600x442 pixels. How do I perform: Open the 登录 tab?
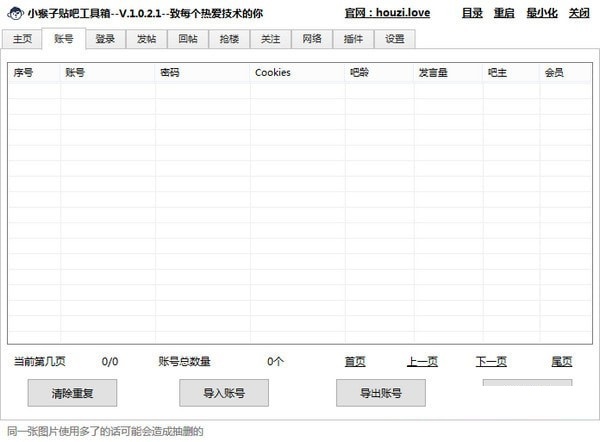pyautogui.click(x=105, y=39)
